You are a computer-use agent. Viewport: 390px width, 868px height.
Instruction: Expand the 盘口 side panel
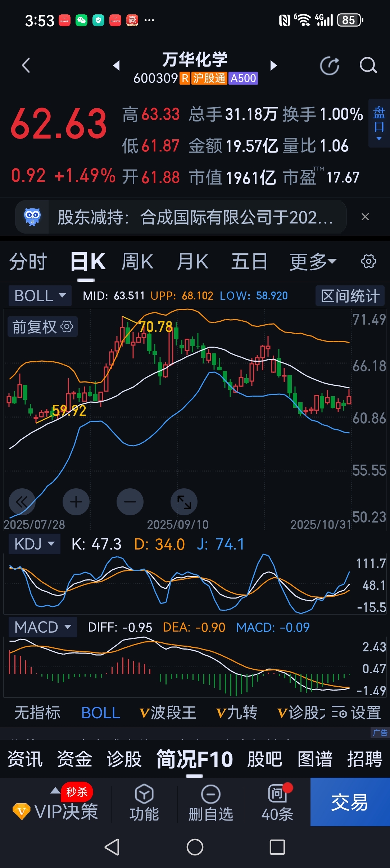379,123
